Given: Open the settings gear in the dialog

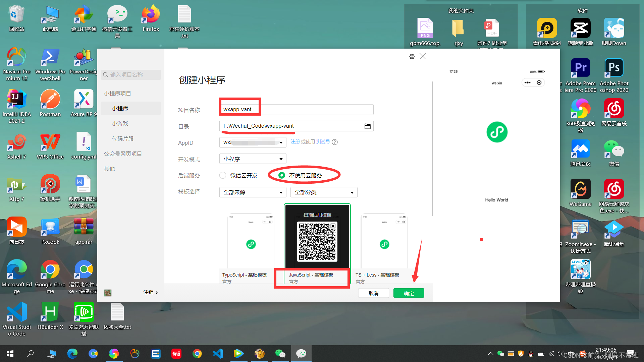Looking at the screenshot, I should (412, 57).
